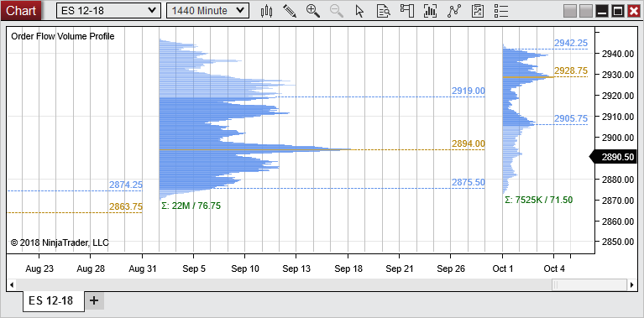Open the chart trader icon
The height and width of the screenshot is (318, 644).
tap(406, 11)
